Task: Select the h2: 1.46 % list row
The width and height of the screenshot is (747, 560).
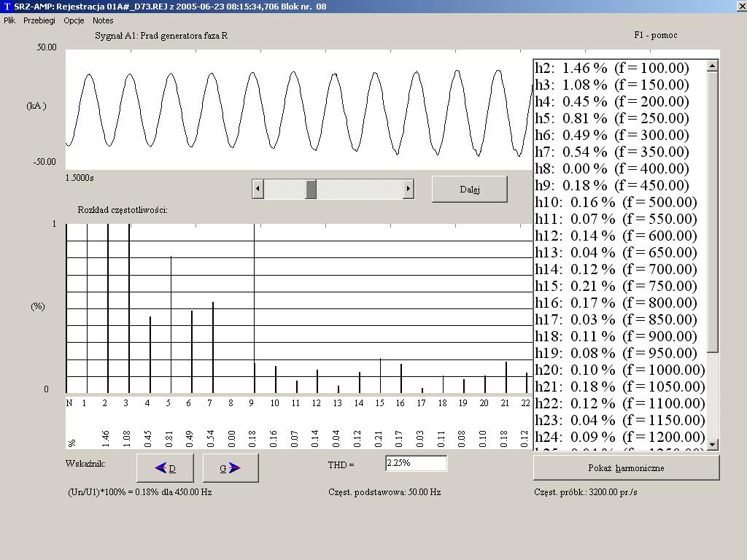Action: pyautogui.click(x=620, y=68)
